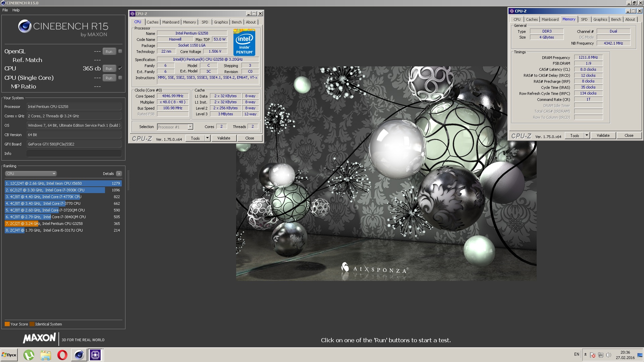Select ranking row Core i7-3930K
This screenshot has height=362, width=644.
coord(63,190)
